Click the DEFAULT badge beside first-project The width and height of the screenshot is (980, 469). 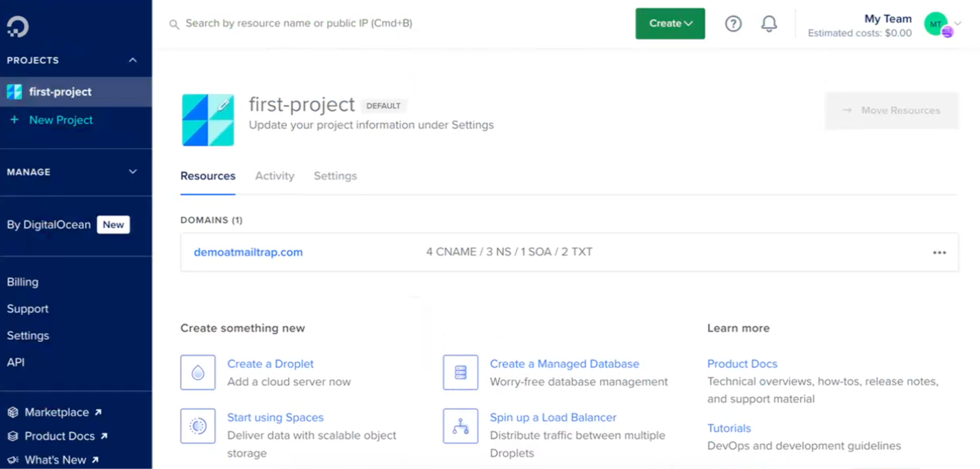383,106
